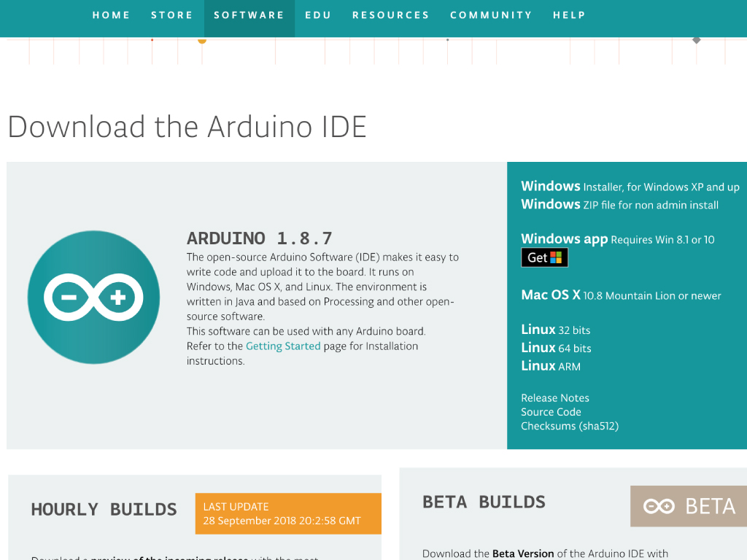This screenshot has height=560, width=747.
Task: Click the BETA BUILDS heading
Action: click(484, 502)
